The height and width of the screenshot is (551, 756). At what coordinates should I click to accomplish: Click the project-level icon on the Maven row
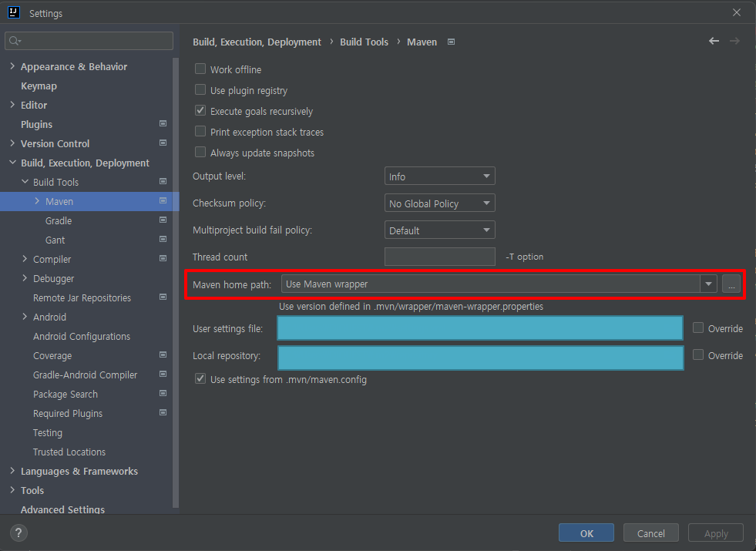(x=163, y=201)
